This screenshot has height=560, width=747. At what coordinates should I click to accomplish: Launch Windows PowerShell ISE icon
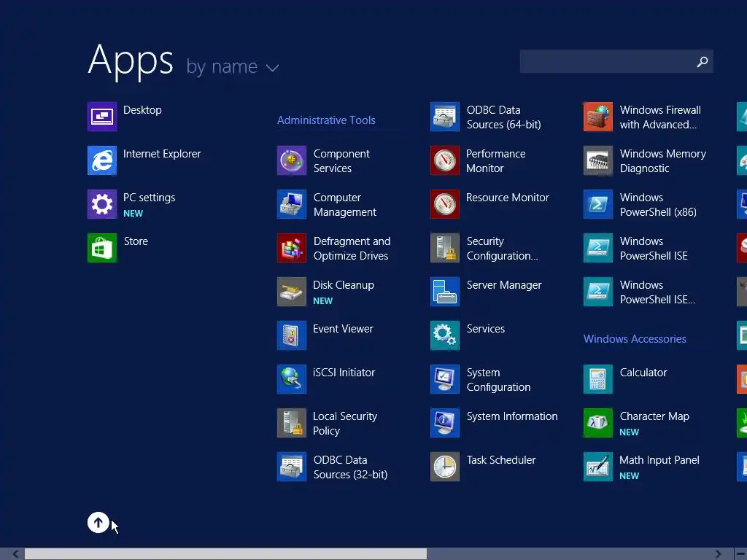point(598,248)
